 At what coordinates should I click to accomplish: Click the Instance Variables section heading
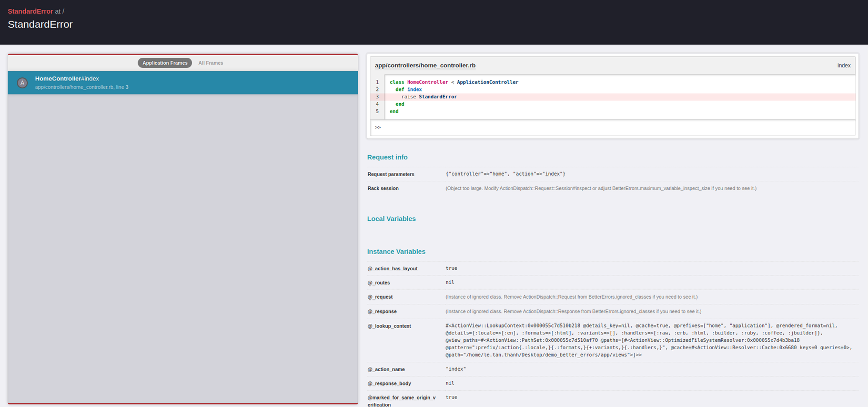click(x=396, y=252)
